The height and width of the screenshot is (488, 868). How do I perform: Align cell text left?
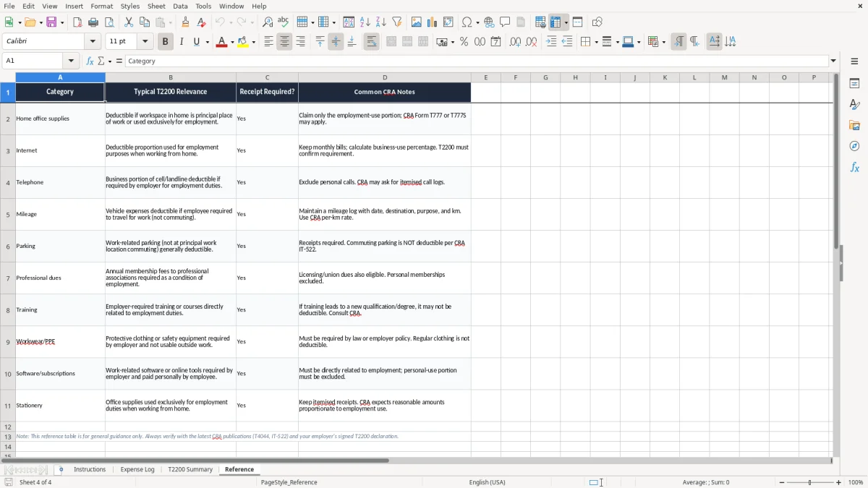(x=268, y=42)
